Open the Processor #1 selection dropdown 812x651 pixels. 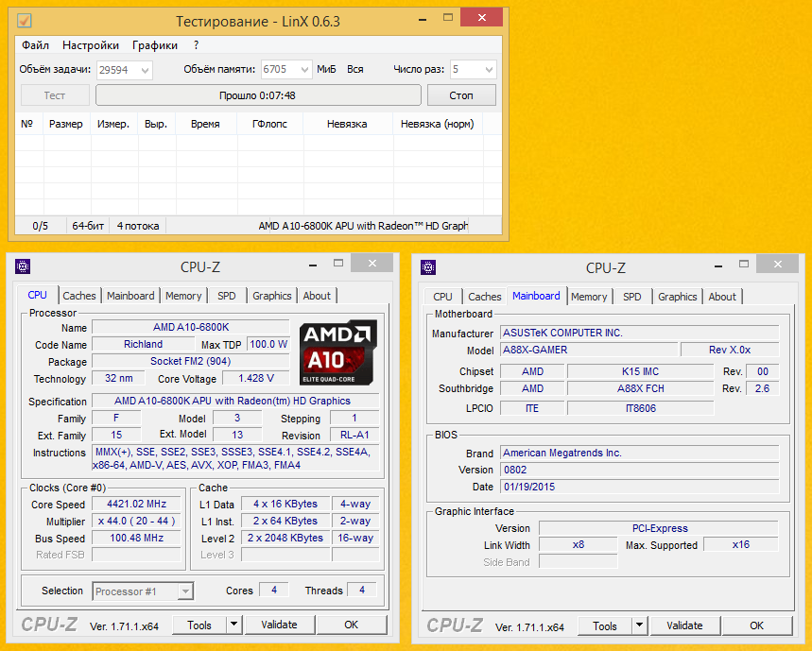point(185,591)
